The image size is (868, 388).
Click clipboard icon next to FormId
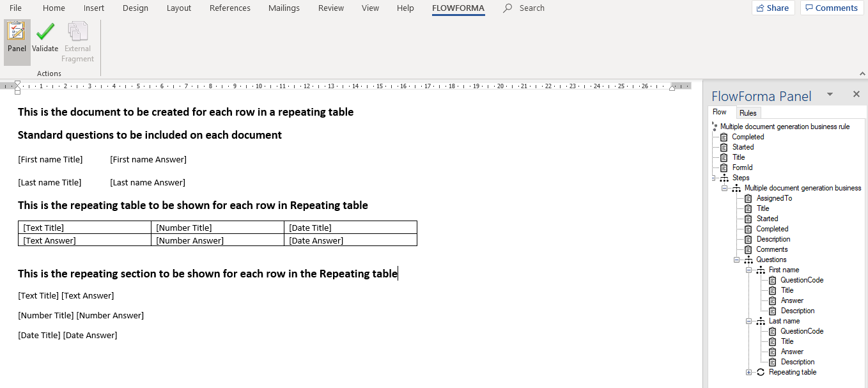pyautogui.click(x=724, y=167)
